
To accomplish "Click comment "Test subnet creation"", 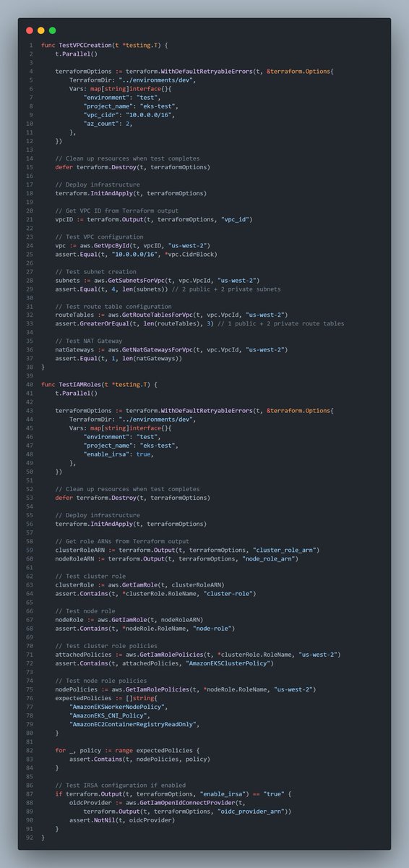I will (93, 271).
